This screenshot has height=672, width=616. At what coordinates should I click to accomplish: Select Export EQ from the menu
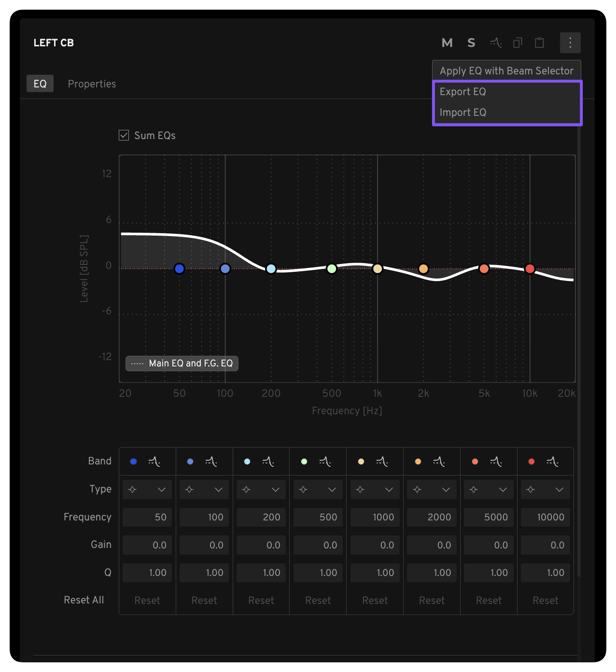click(x=463, y=92)
